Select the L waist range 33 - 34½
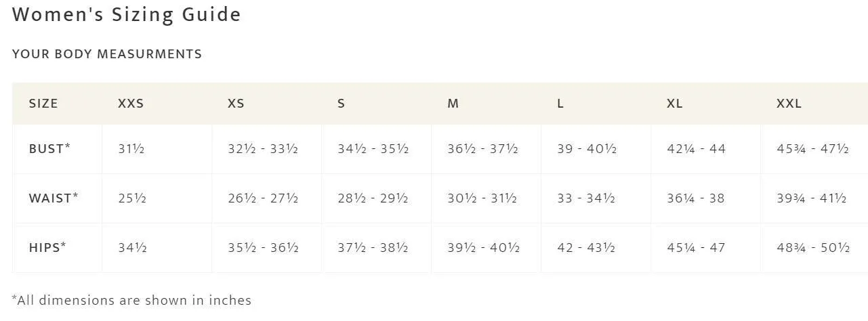The image size is (868, 321). point(586,198)
